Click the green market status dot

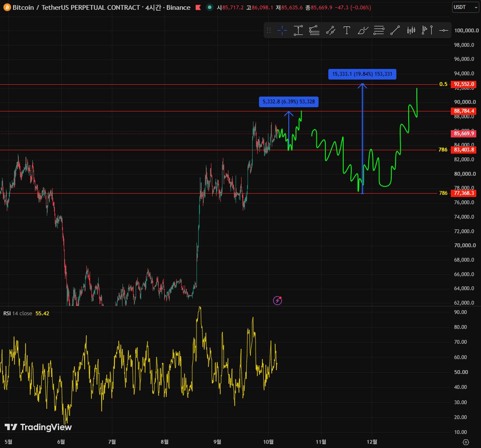(210, 7)
